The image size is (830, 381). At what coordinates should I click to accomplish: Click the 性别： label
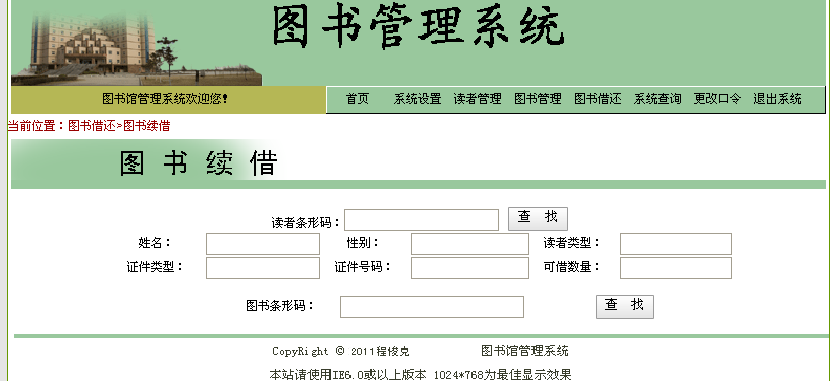click(x=363, y=243)
